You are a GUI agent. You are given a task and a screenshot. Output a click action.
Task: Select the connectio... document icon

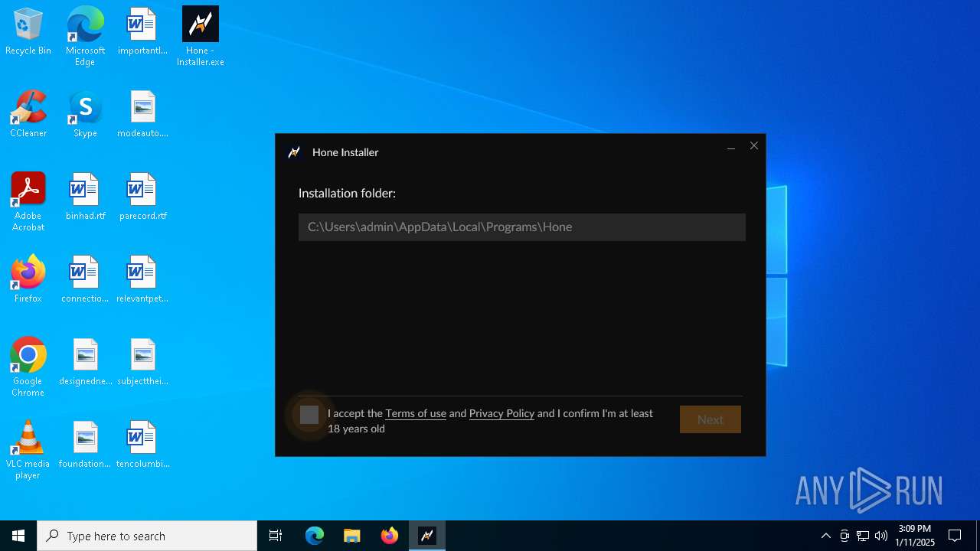[85, 280]
